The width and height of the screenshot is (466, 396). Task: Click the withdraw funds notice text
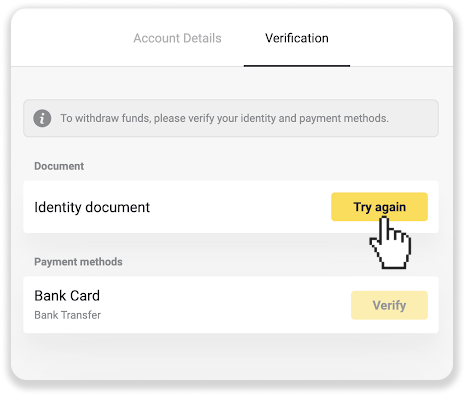click(224, 118)
